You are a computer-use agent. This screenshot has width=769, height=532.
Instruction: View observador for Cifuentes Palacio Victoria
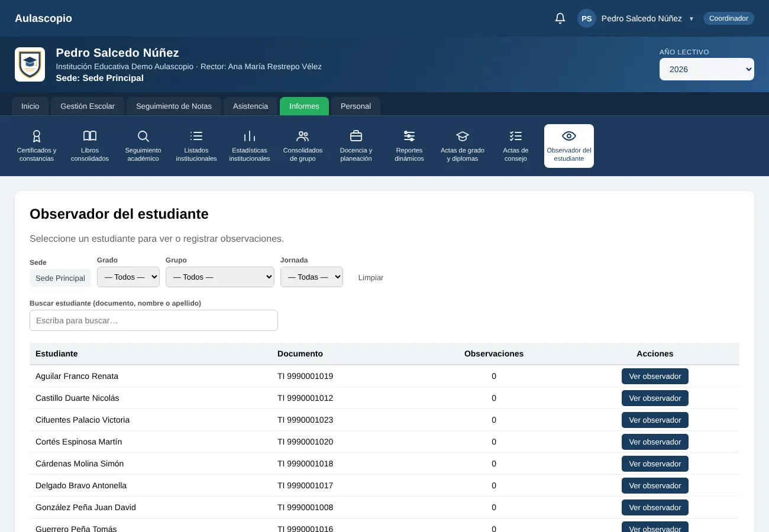pyautogui.click(x=655, y=420)
